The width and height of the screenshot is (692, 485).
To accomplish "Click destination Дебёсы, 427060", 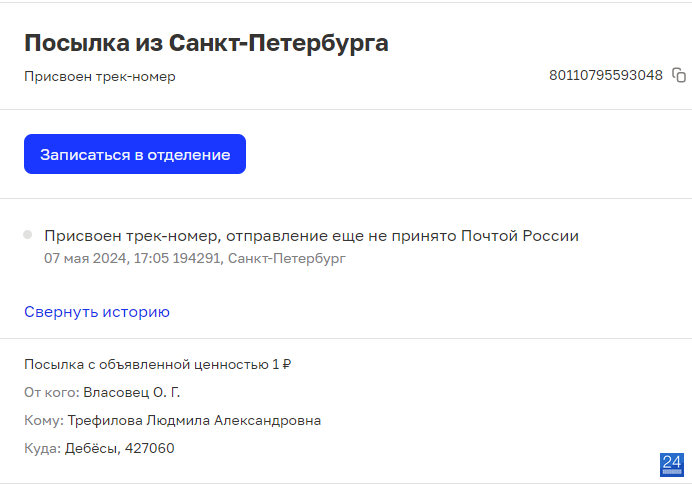I will (120, 448).
